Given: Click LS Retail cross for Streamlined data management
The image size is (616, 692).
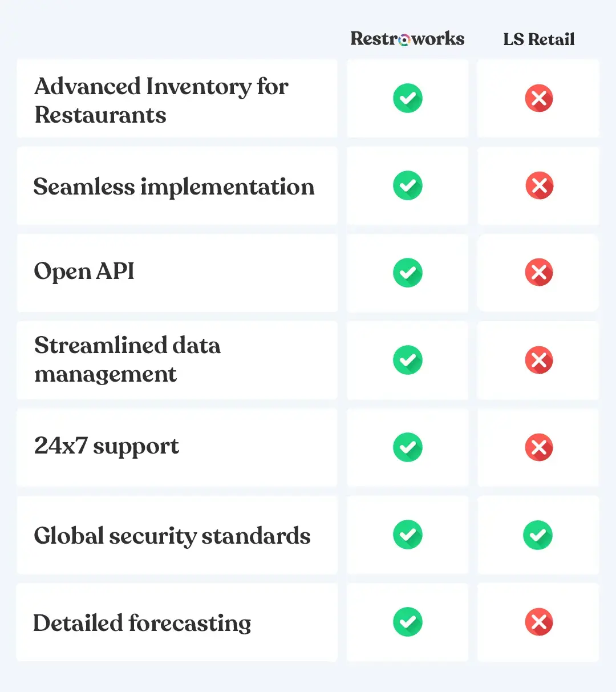Looking at the screenshot, I should click(x=539, y=360).
